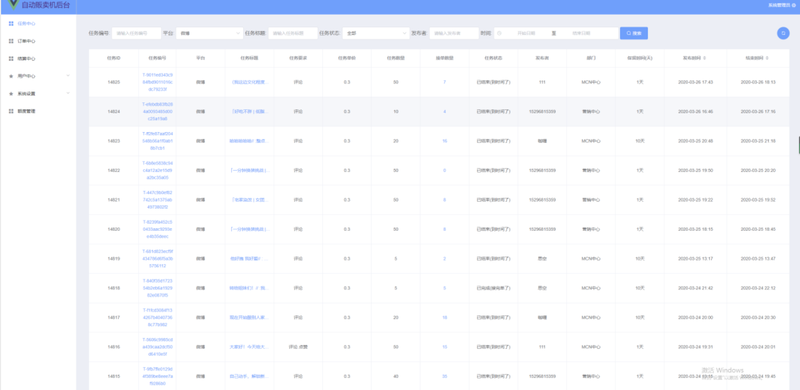800x390 pixels.
Task: Open the task number link in row 14817
Action: tap(158, 318)
